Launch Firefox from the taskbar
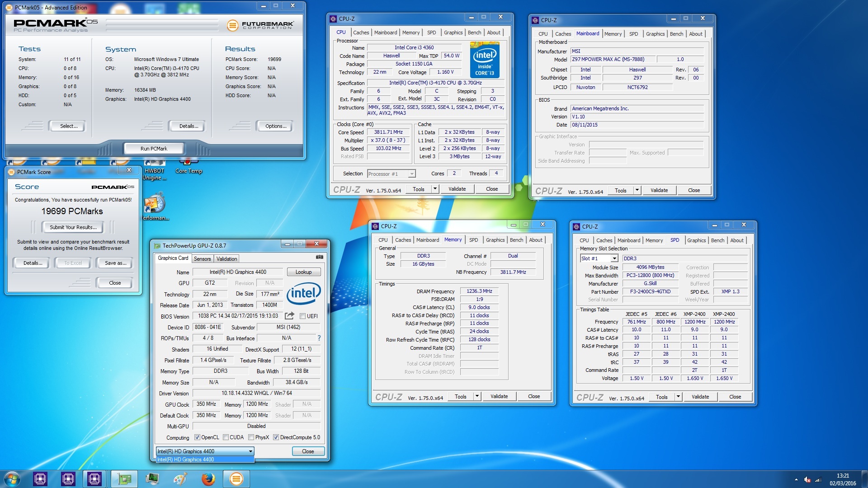The height and width of the screenshot is (488, 868). coord(208,479)
